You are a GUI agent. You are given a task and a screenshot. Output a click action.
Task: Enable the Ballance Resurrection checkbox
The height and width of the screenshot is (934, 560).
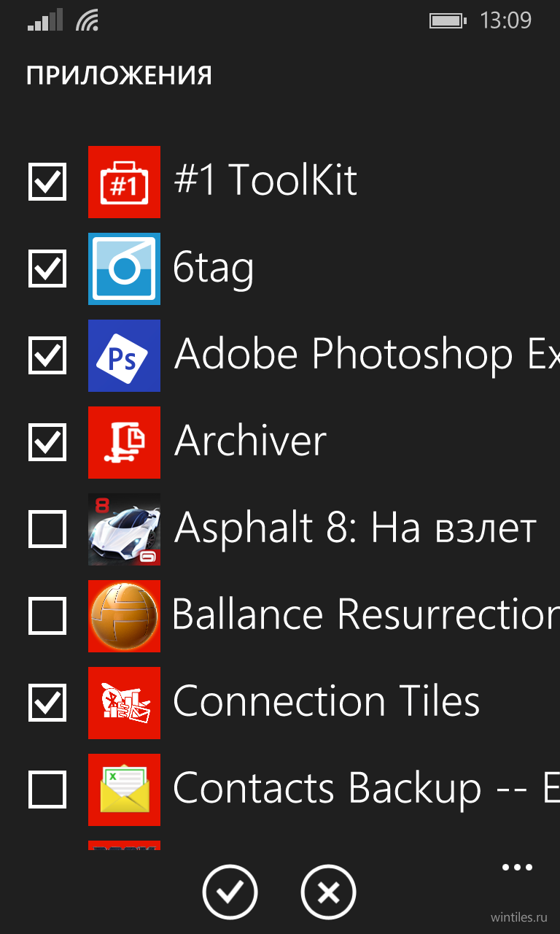click(47, 616)
